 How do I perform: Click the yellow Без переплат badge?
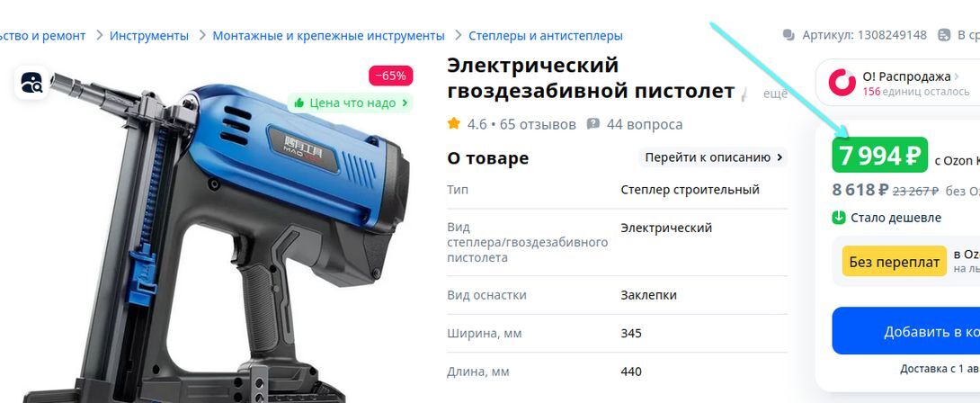(895, 262)
